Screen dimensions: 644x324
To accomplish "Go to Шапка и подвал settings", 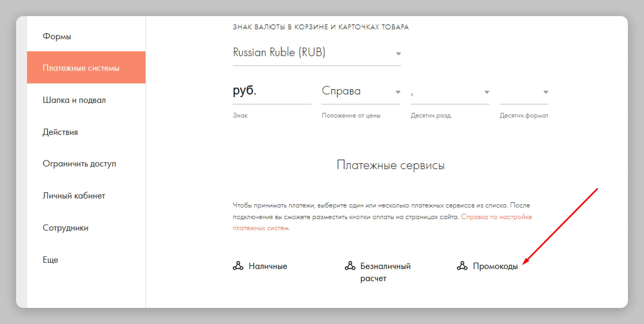I will 74,100.
